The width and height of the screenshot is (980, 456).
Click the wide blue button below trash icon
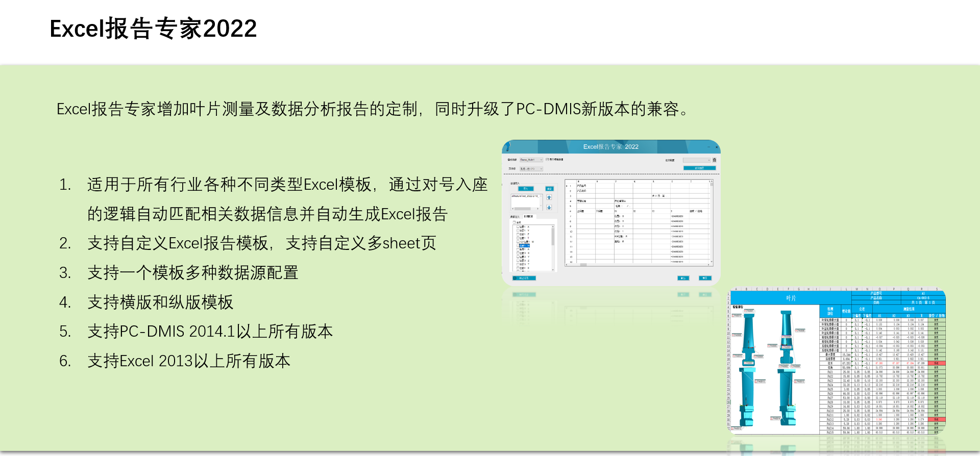pos(699,168)
